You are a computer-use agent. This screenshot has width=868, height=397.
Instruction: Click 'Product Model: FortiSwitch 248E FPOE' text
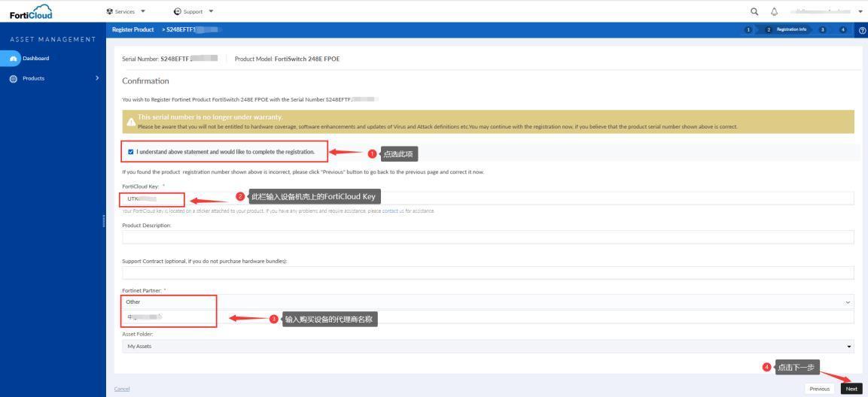coord(288,58)
